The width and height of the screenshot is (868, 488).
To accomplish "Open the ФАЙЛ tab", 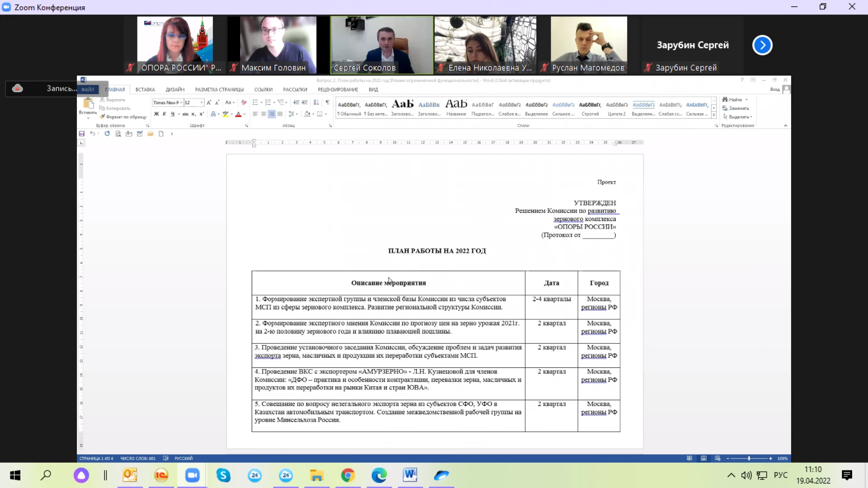I will 88,90.
